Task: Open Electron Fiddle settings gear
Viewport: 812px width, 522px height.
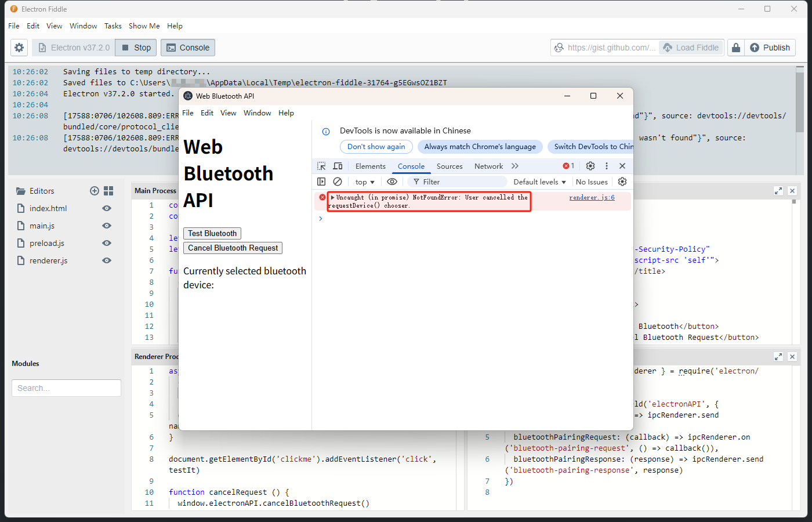Action: pyautogui.click(x=19, y=48)
